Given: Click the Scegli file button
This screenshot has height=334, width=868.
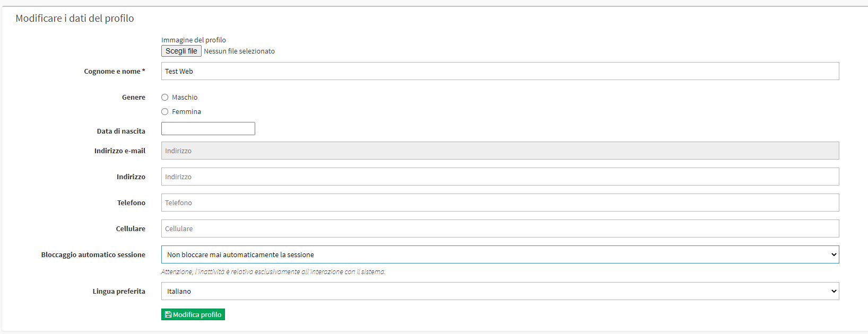Looking at the screenshot, I should click(x=181, y=51).
